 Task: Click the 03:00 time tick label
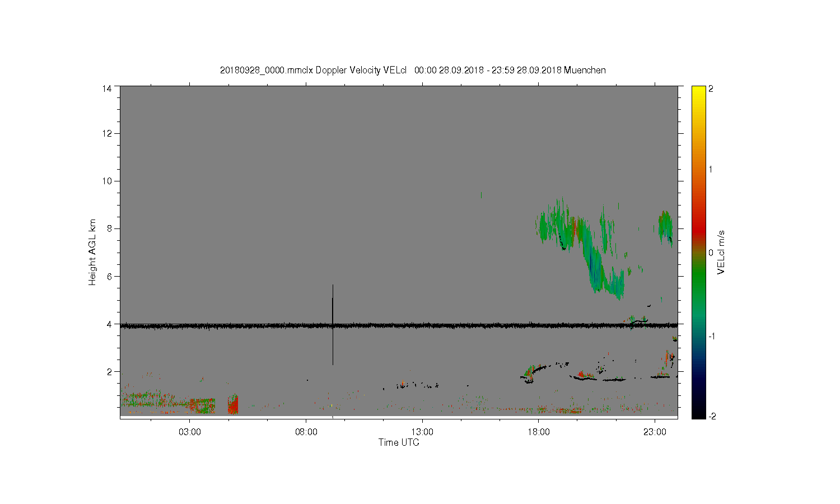pos(190,432)
